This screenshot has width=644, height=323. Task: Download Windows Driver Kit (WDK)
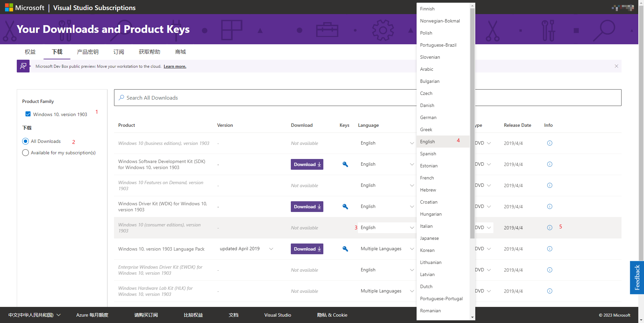click(307, 207)
